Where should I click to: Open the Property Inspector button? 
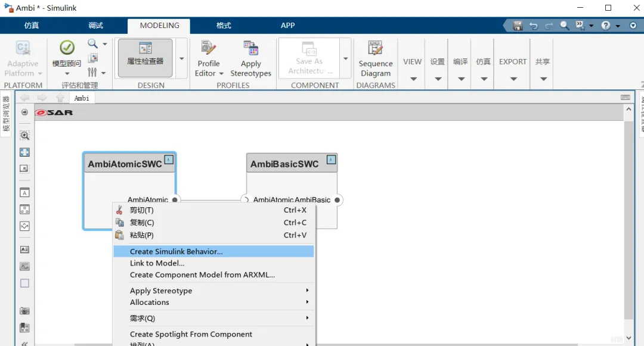pos(145,58)
